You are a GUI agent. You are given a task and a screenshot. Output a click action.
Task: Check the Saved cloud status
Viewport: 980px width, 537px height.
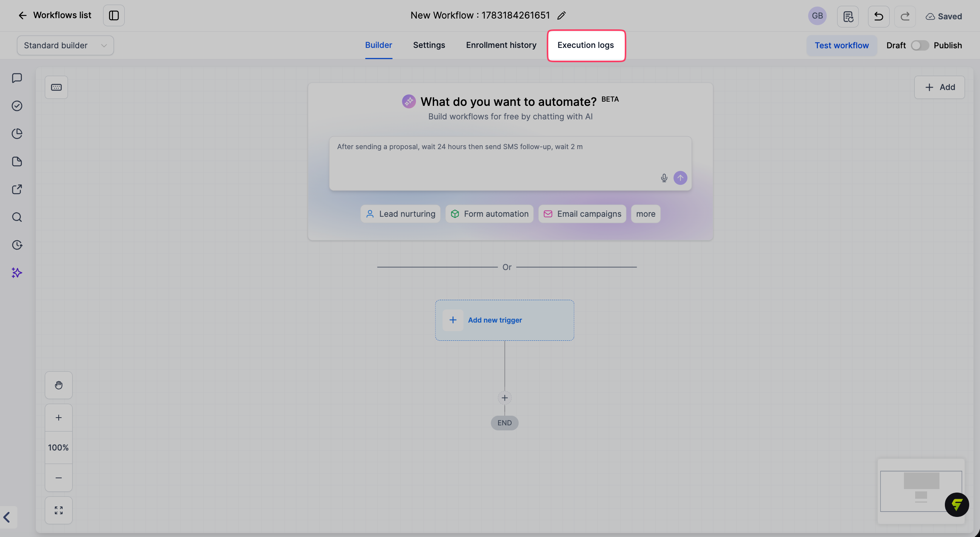click(x=944, y=16)
